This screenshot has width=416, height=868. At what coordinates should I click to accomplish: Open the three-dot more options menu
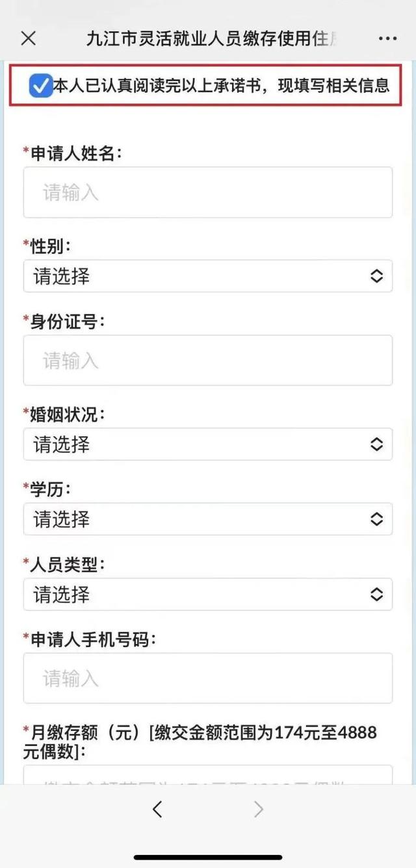pos(387,38)
